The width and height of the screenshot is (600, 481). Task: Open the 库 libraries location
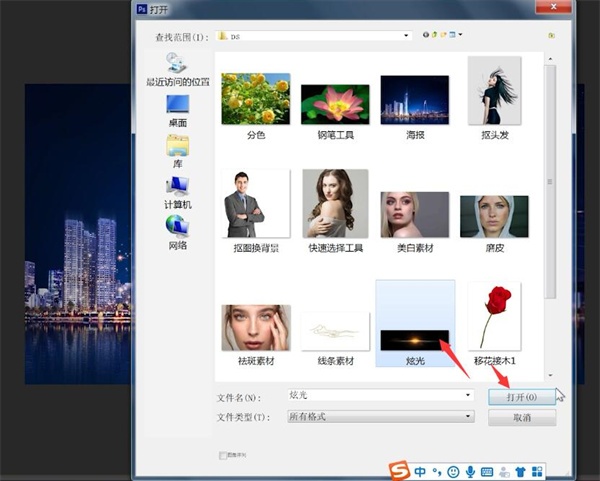[178, 149]
